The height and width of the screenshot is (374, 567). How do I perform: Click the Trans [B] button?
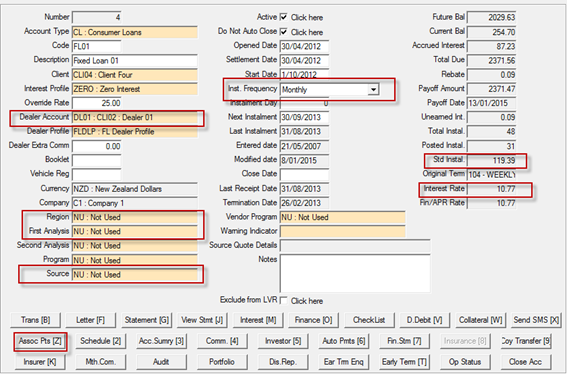[x=35, y=320]
